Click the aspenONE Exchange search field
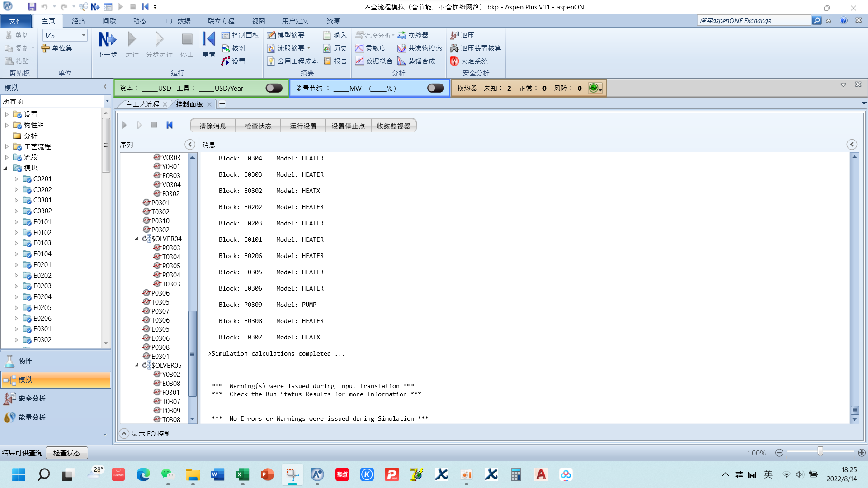Viewport: 868px width, 488px height. click(x=753, y=21)
